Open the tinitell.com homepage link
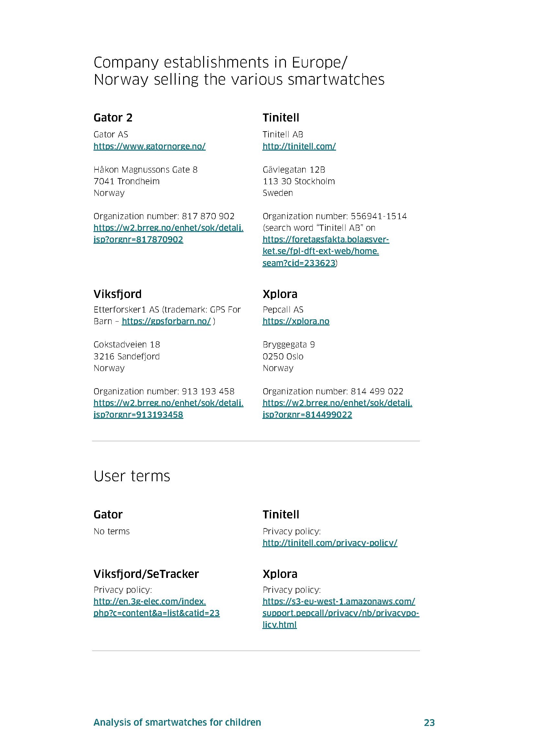This screenshot has width=535, height=756. 299,146
